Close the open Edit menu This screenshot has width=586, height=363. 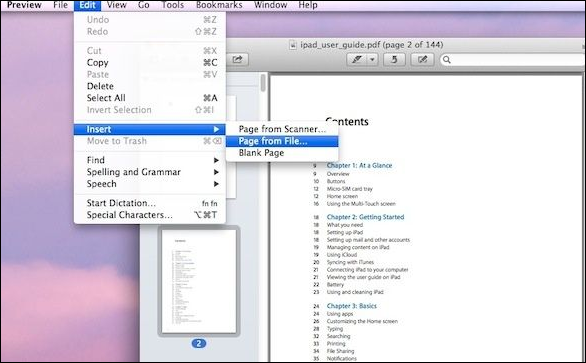[87, 5]
